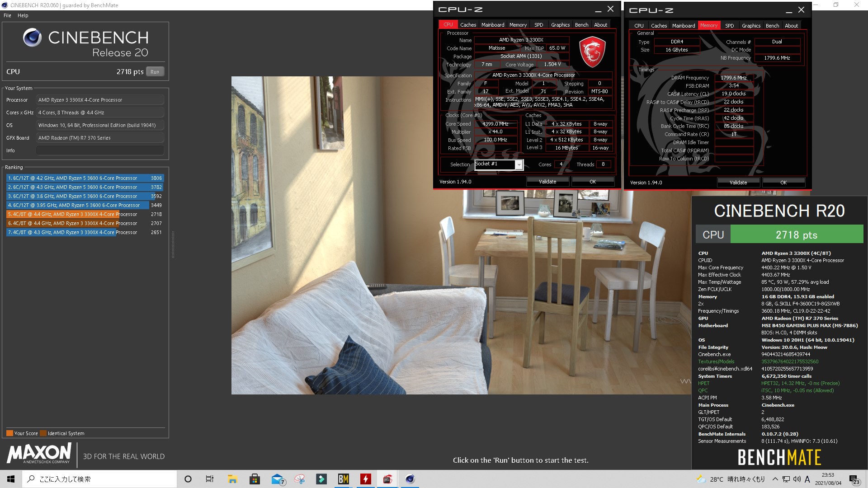
Task: Open Graphics tab in left CPU-Z window
Action: 561,25
